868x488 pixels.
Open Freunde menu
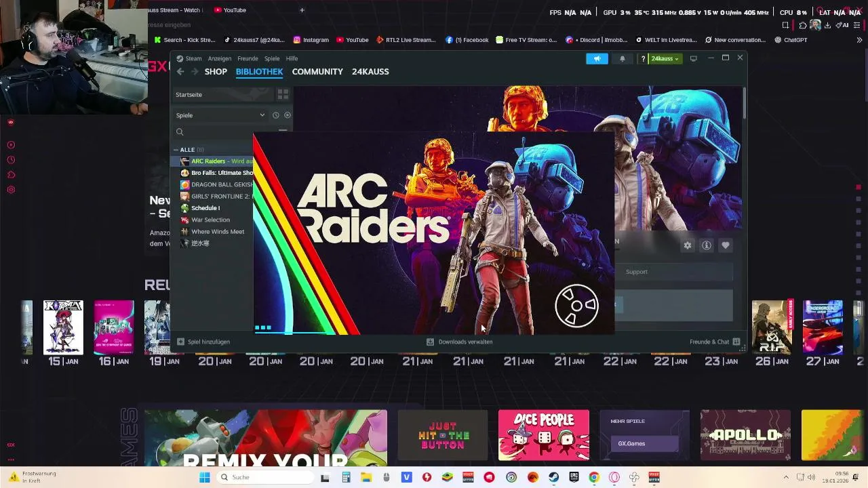tap(248, 58)
